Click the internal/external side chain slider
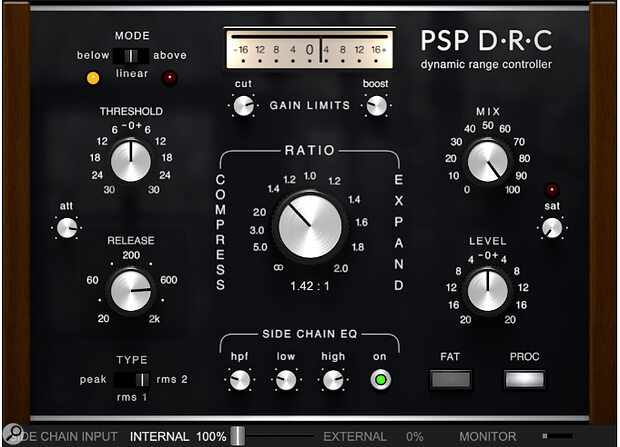 tap(238, 436)
